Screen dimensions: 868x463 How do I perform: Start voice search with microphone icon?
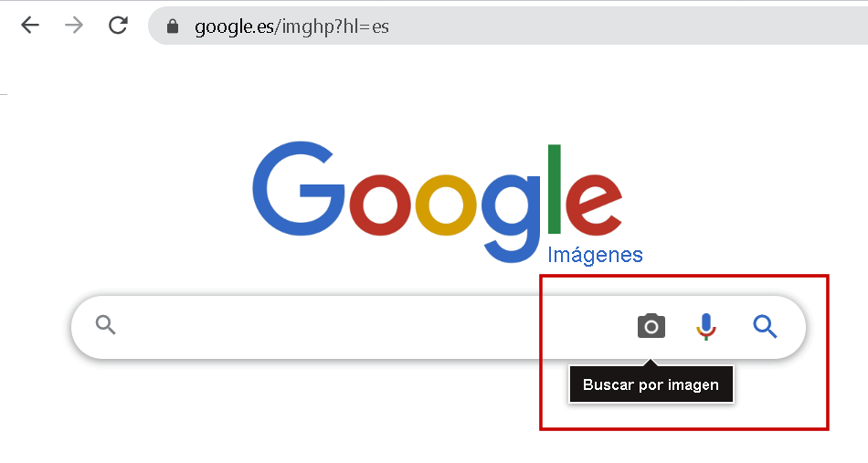tap(705, 326)
